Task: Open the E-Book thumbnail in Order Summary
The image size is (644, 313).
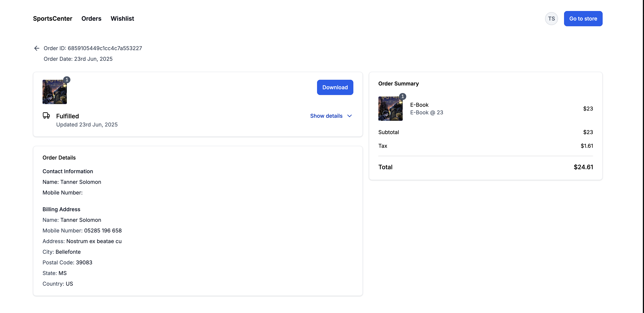Action: point(390,109)
